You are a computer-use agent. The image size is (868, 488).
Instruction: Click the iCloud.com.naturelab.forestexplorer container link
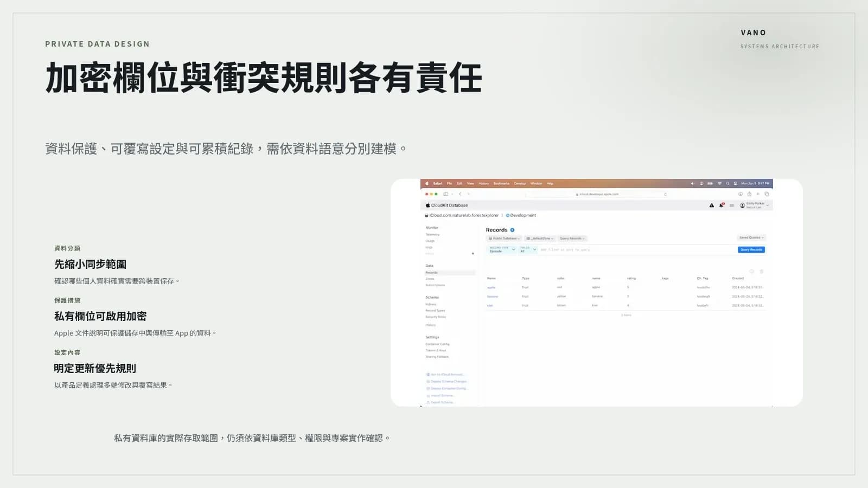pyautogui.click(x=462, y=215)
